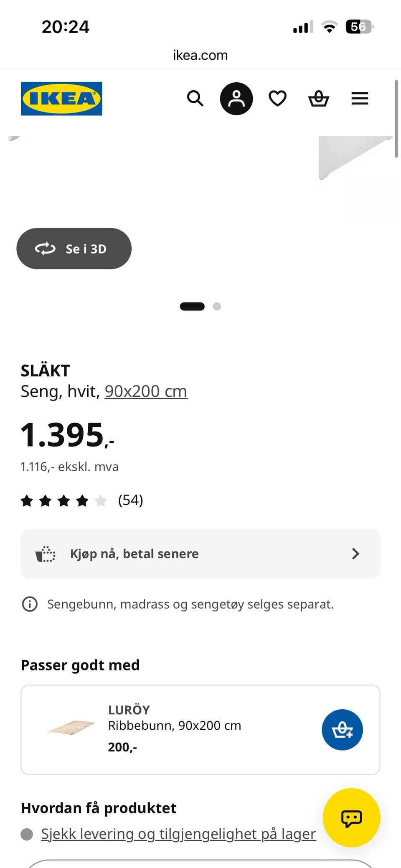Screen dimensions: 401x868
Task: Open the yellow chat bubble button
Action: [351, 817]
